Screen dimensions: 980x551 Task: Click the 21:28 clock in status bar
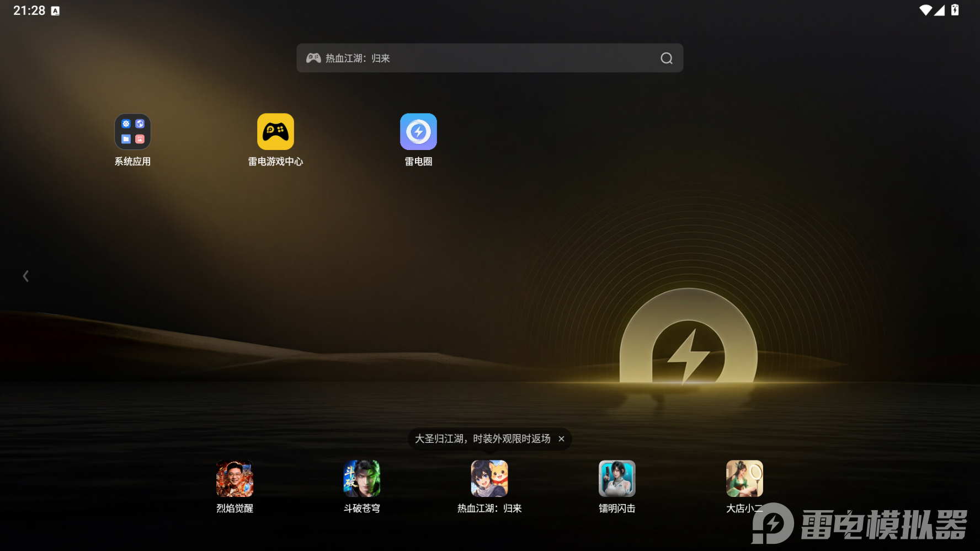click(x=29, y=10)
